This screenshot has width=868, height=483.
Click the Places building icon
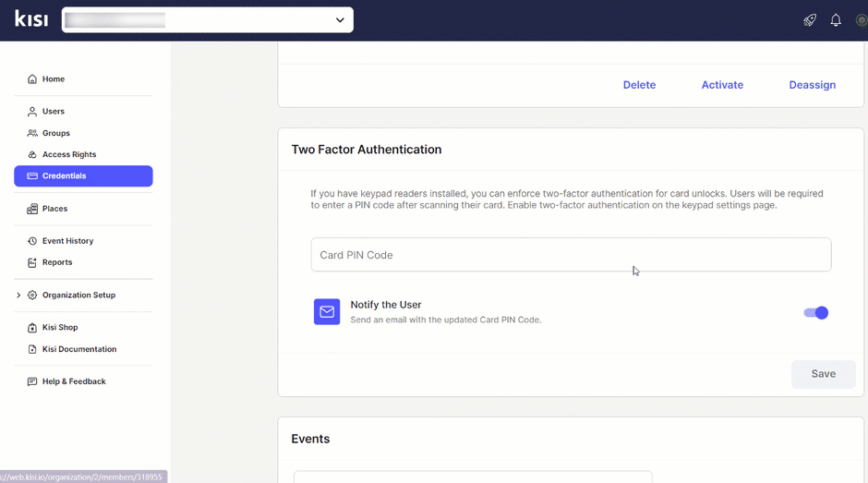(32, 209)
